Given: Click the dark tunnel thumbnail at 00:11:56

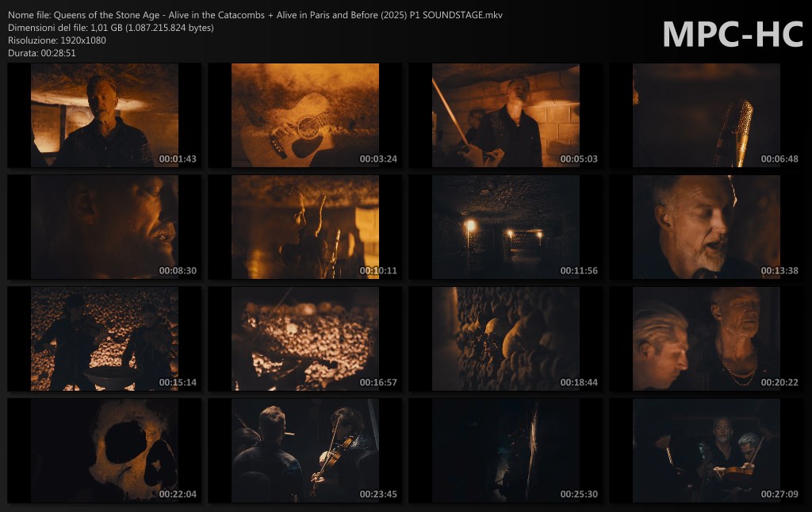Looking at the screenshot, I should [505, 227].
